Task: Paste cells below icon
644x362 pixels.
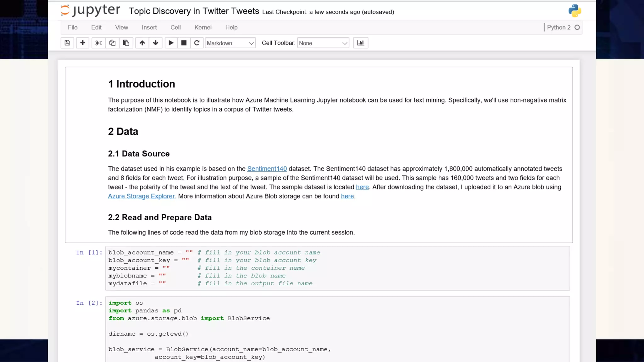Action: click(x=126, y=43)
